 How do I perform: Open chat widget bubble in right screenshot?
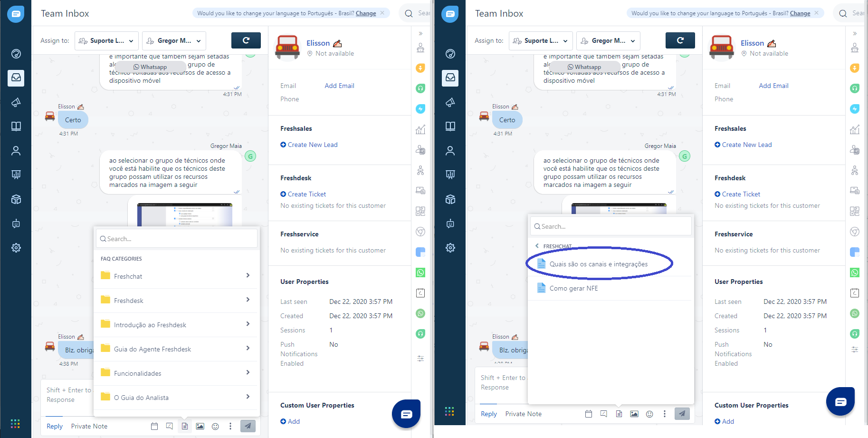click(840, 401)
